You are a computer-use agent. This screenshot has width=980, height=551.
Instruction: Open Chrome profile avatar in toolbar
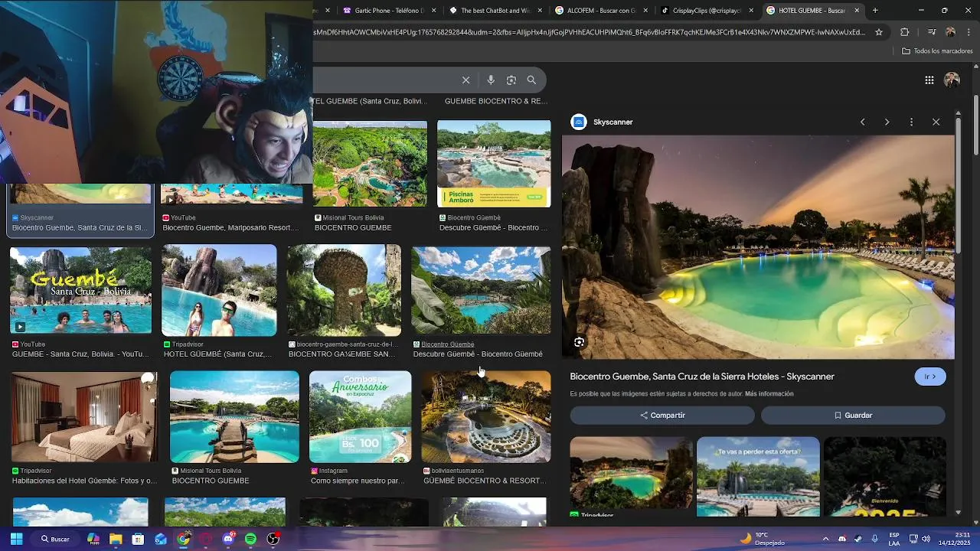[x=950, y=32]
